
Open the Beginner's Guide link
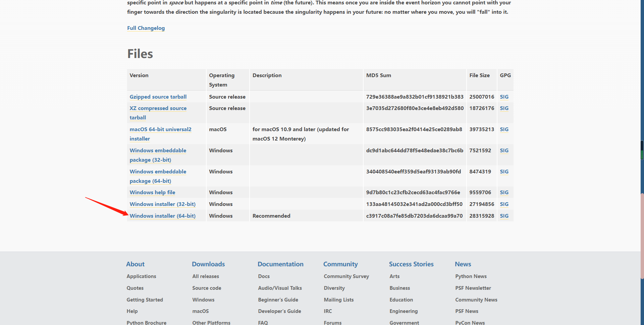[x=278, y=300]
